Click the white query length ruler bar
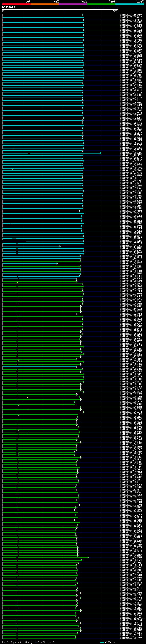146x644 pixels. (x=60, y=10)
